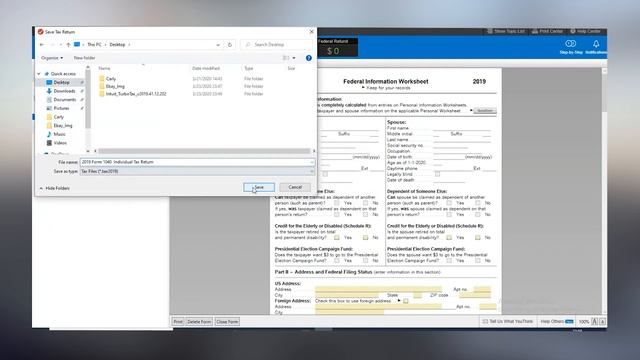
Task: Open the recent locations arrow beside Forward
Action: (x=60, y=44)
